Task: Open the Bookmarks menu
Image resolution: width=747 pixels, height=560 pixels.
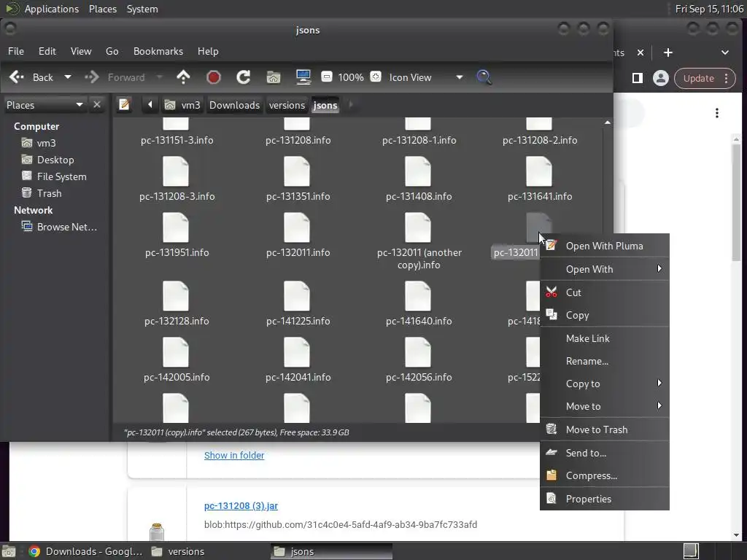Action: [x=158, y=51]
